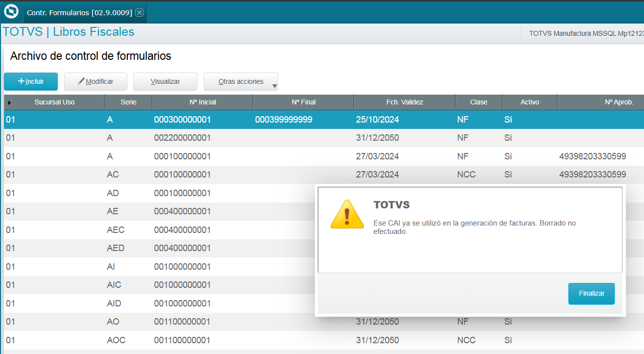The image size is (644, 354).
Task: Click the Modificar button
Action: coord(95,81)
